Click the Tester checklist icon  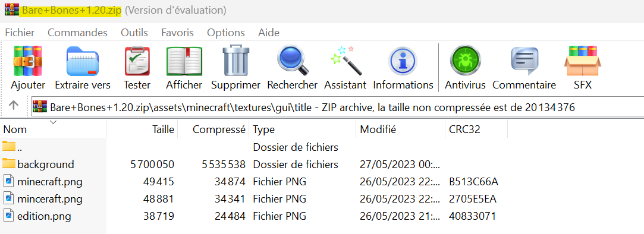pos(137,61)
